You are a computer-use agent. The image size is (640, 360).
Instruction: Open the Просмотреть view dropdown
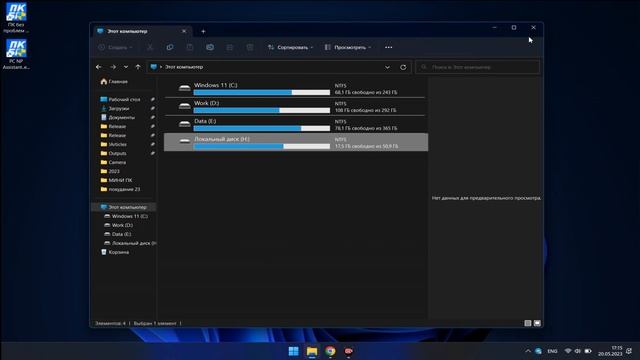coord(348,47)
